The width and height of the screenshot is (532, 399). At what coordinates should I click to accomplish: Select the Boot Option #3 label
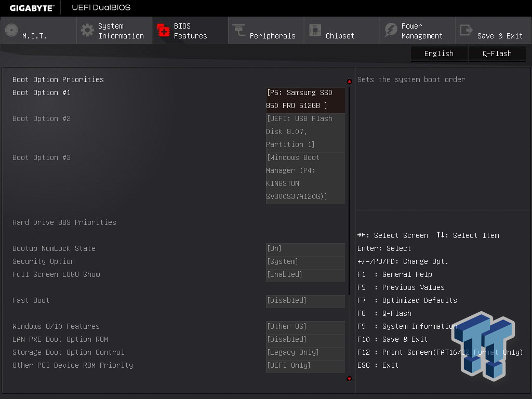coord(42,158)
